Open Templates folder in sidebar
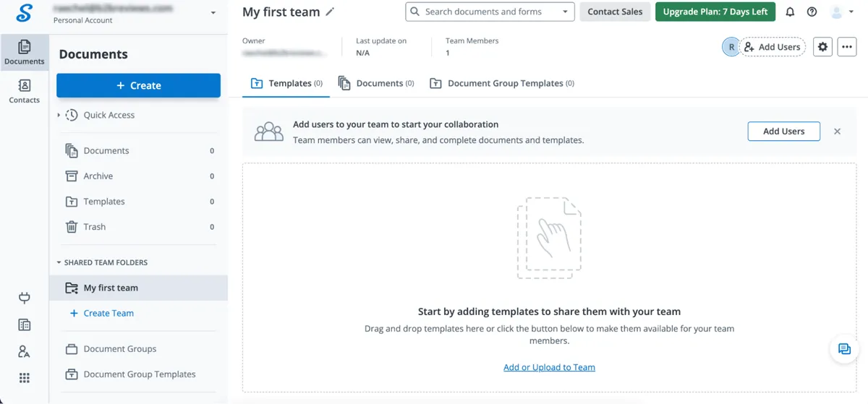 [137, 201]
